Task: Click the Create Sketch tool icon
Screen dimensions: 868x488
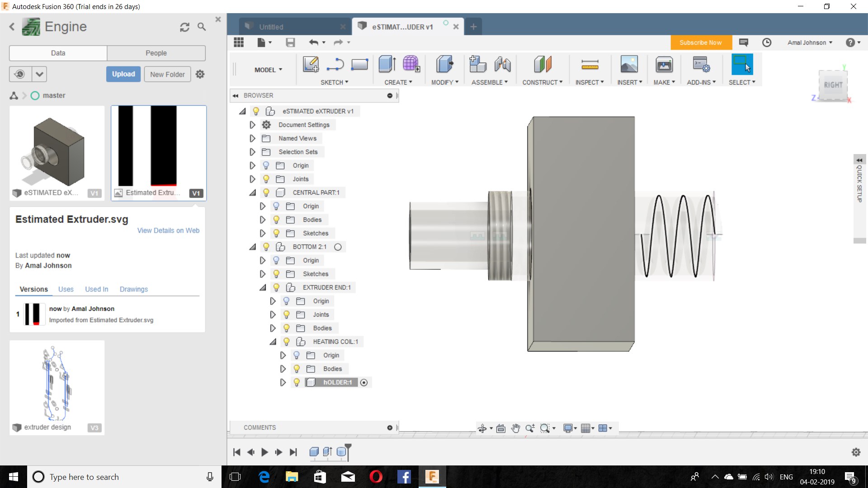Action: (x=311, y=65)
